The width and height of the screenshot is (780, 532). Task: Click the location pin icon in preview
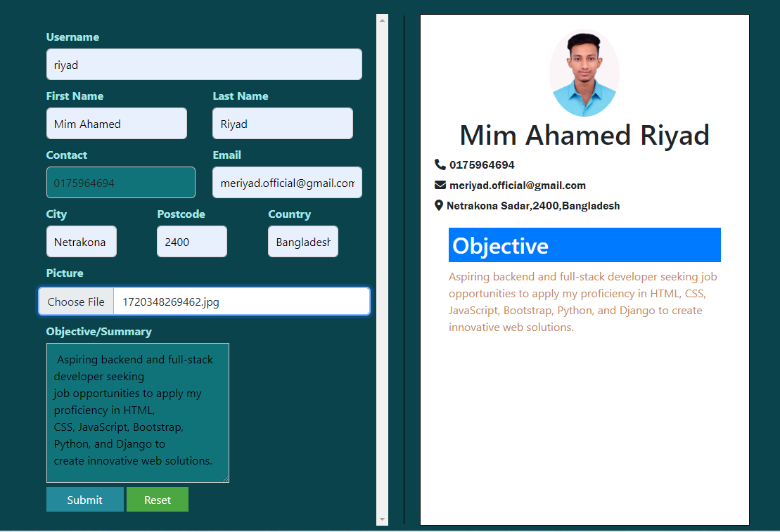pos(439,205)
